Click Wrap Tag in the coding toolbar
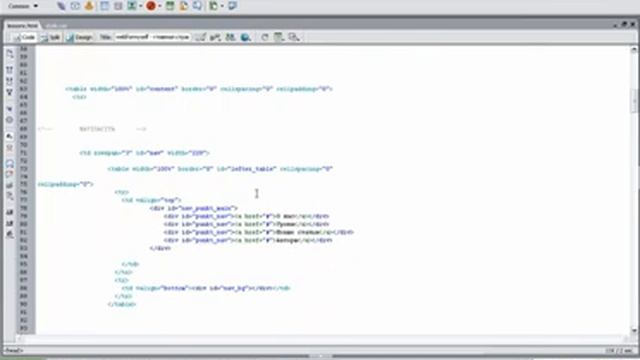640x360 pixels. tap(10, 186)
